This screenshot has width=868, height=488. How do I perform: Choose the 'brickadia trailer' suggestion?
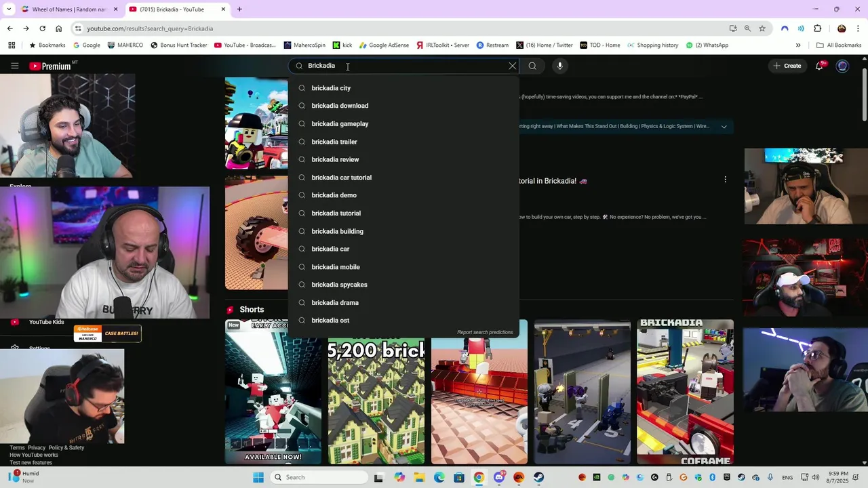pyautogui.click(x=403, y=142)
